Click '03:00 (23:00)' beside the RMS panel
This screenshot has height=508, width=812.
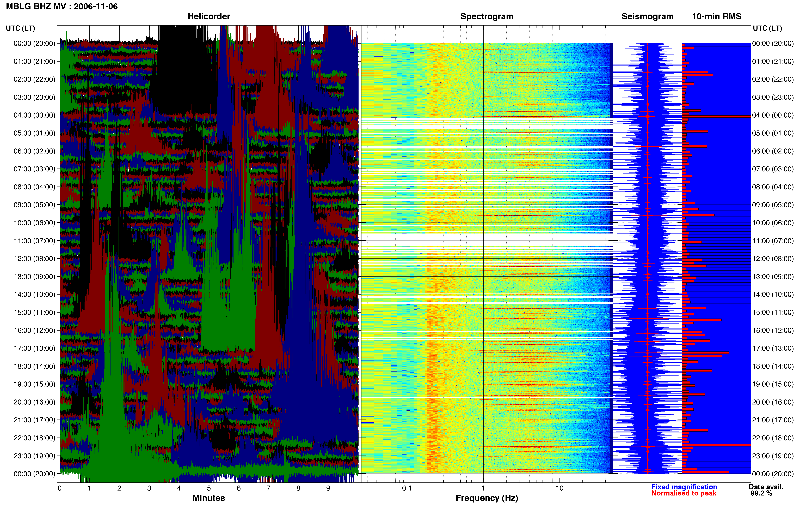pyautogui.click(x=773, y=97)
